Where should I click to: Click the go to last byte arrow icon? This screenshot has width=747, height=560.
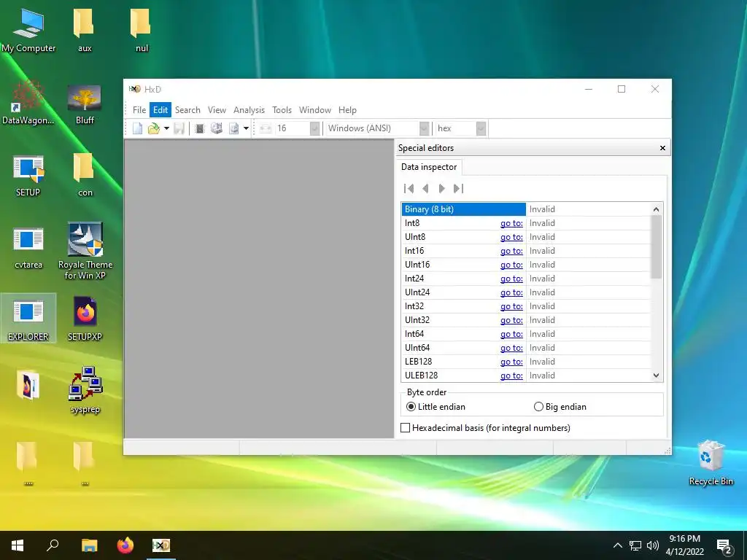coord(458,189)
